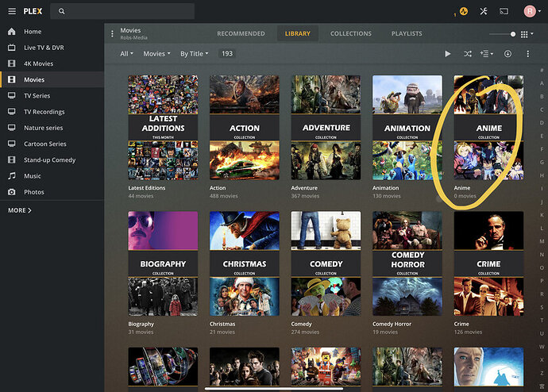Click the PLEX logo
Screen dimensions: 548x392
click(33, 11)
